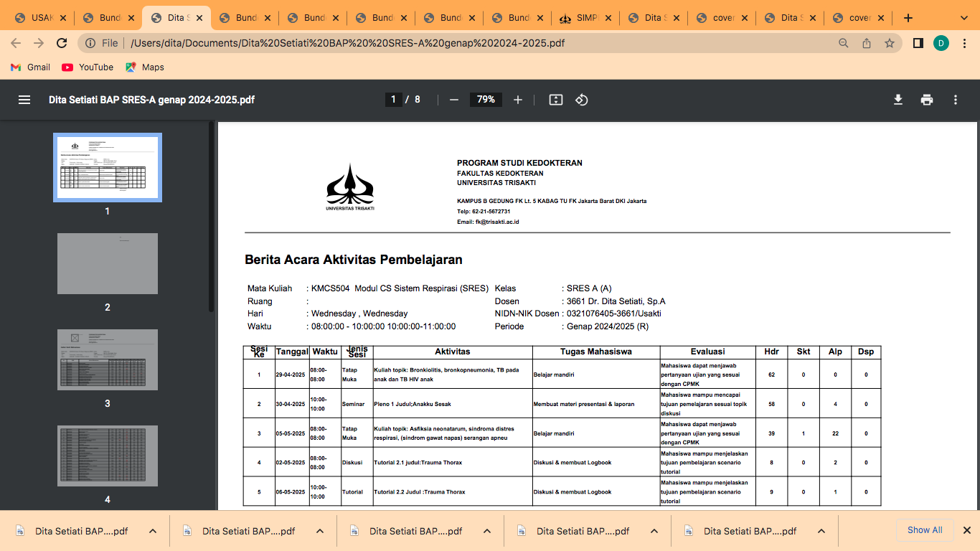The height and width of the screenshot is (551, 980).
Task: Expand options for fourth Dita Setiati BAP download
Action: 654,531
